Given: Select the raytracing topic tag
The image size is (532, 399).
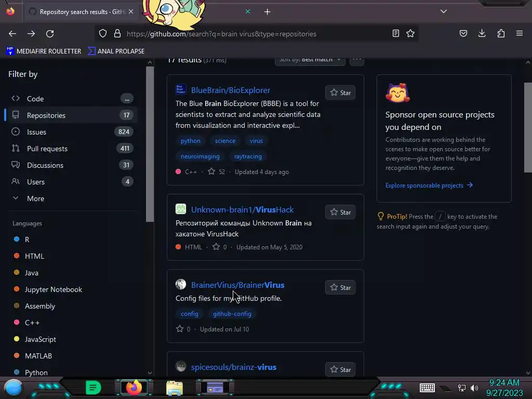Looking at the screenshot, I should 248,156.
